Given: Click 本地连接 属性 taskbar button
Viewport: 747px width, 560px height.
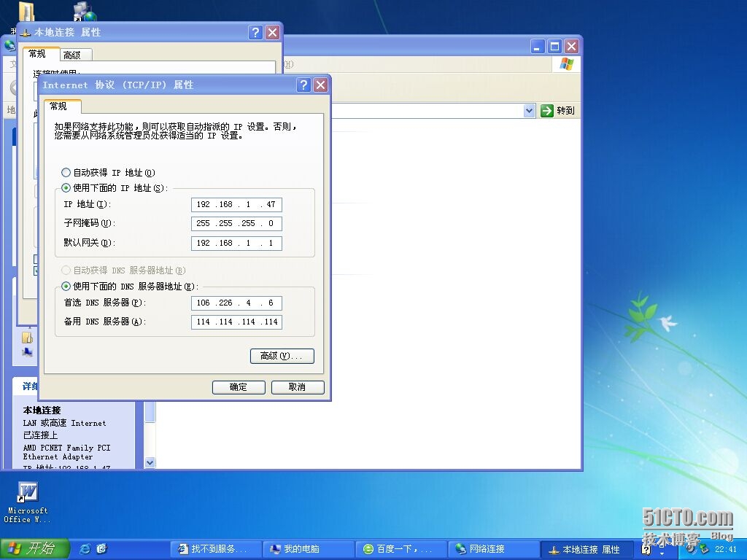Looking at the screenshot, I should tap(587, 549).
